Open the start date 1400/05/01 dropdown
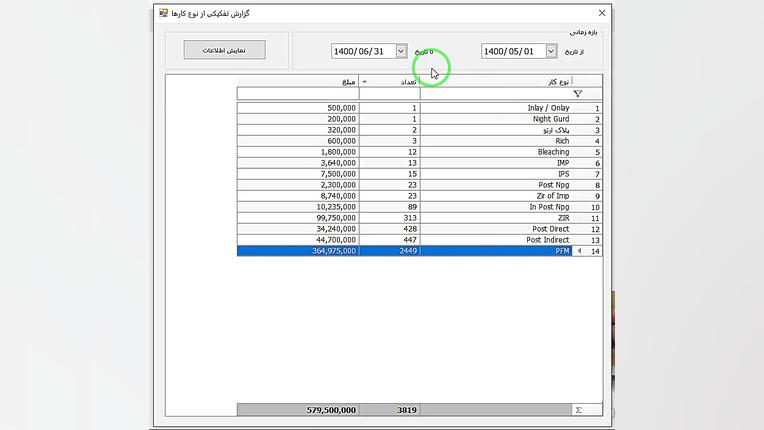This screenshot has width=764, height=430. [x=551, y=51]
